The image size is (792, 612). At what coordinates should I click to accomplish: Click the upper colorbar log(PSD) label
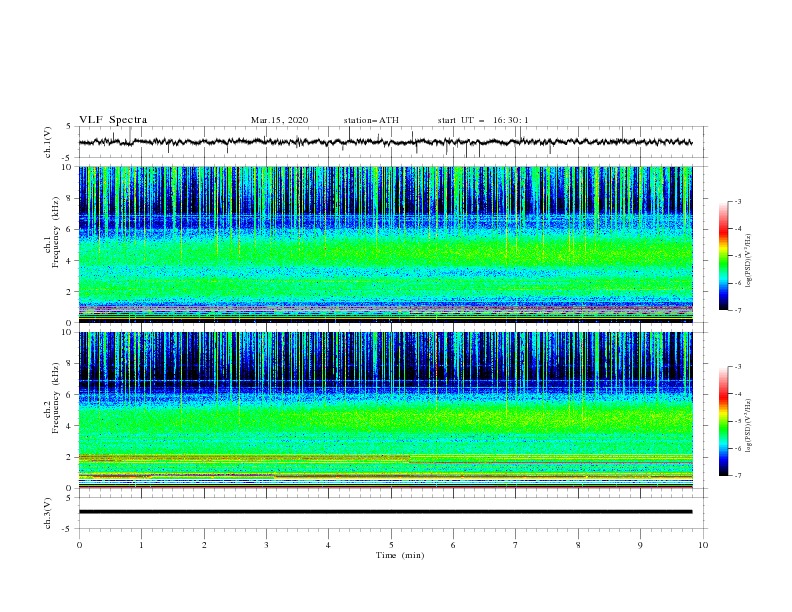coord(748,261)
